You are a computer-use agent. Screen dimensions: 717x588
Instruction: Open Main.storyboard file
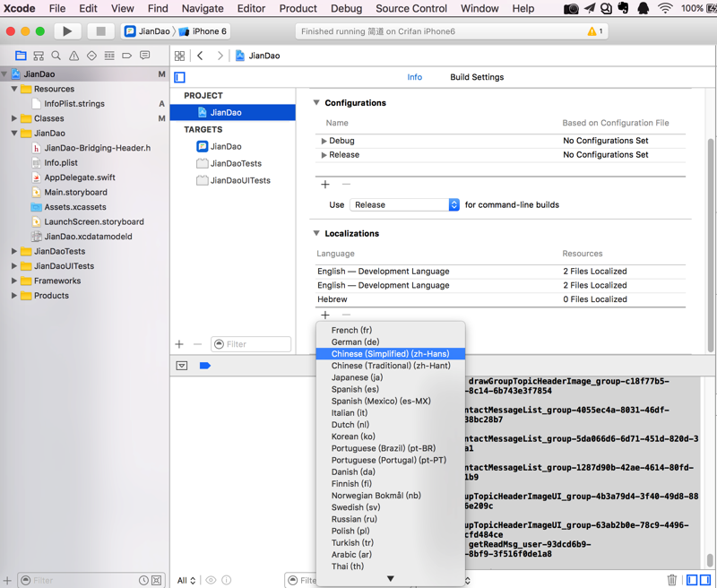[75, 193]
